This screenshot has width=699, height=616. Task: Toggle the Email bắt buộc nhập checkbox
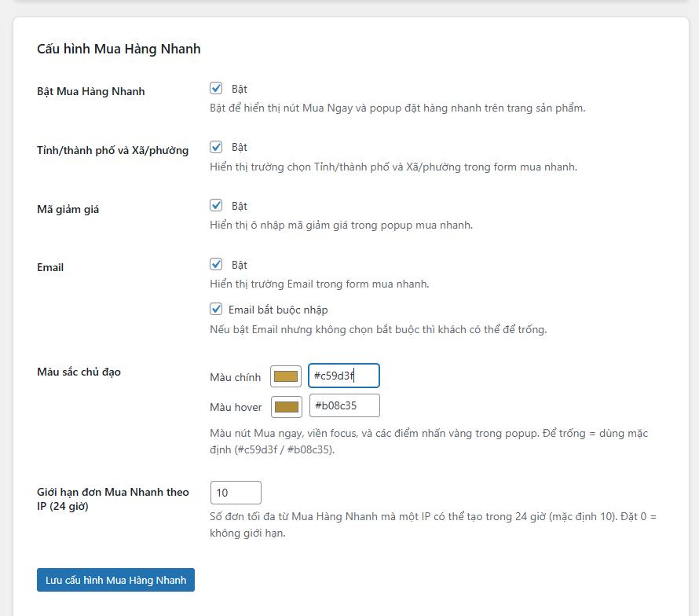coord(216,310)
